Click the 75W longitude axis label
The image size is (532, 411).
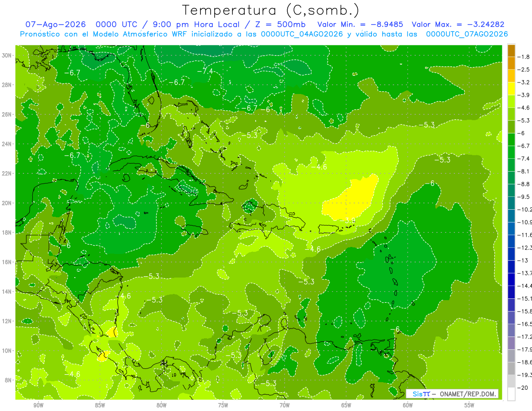point(223,405)
